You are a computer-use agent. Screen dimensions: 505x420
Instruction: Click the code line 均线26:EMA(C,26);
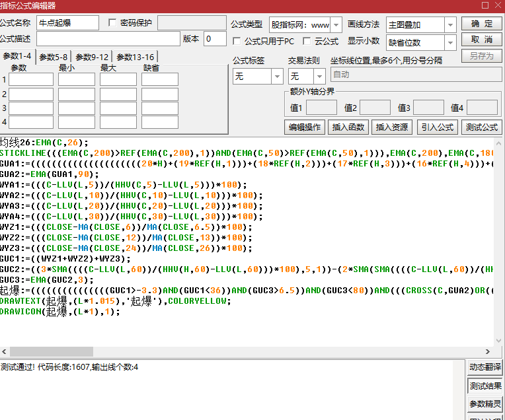click(x=44, y=142)
